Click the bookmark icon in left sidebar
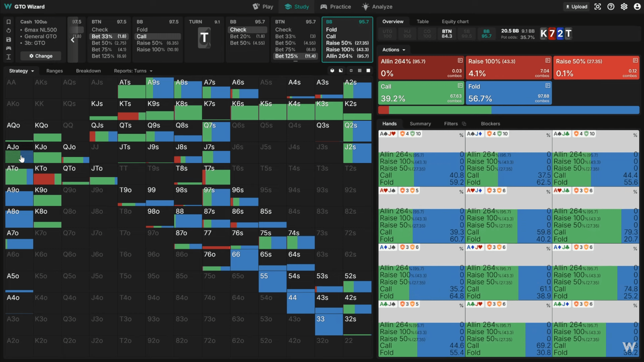This screenshot has width=644, height=362. pos(9,22)
